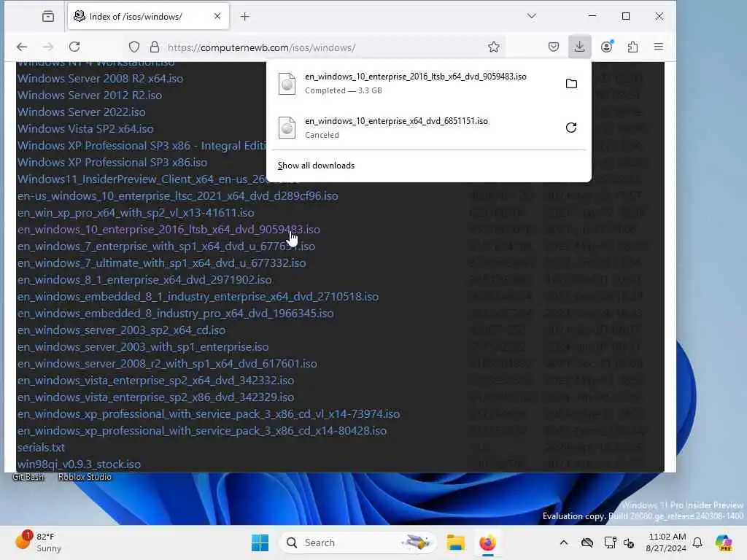This screenshot has height=560, width=747.
Task: Open en_windows_server_2003_sp2_x64_cd link
Action: pos(122,330)
